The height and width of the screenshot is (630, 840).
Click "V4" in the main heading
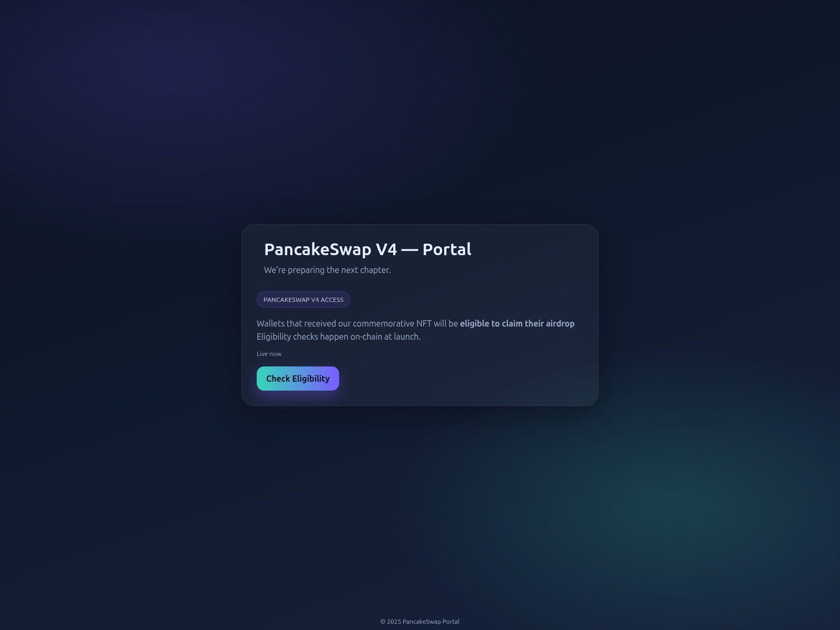point(386,249)
